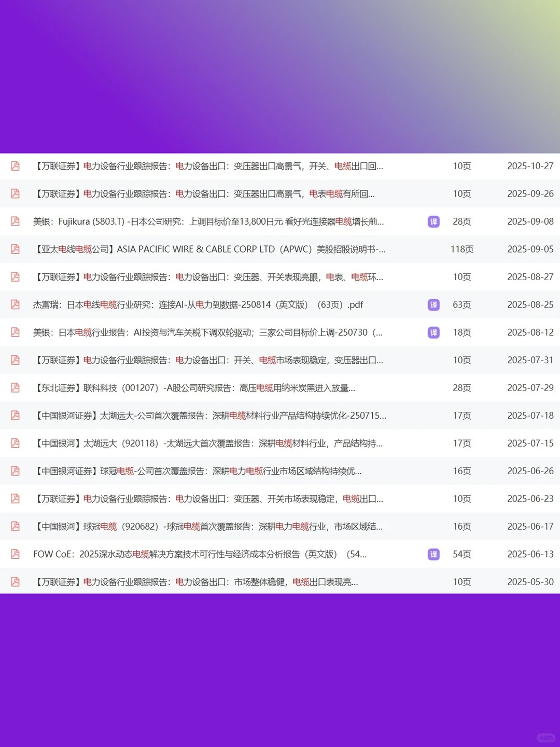Click date 2025-06-23
Image resolution: width=560 pixels, height=747 pixels.
click(x=530, y=499)
